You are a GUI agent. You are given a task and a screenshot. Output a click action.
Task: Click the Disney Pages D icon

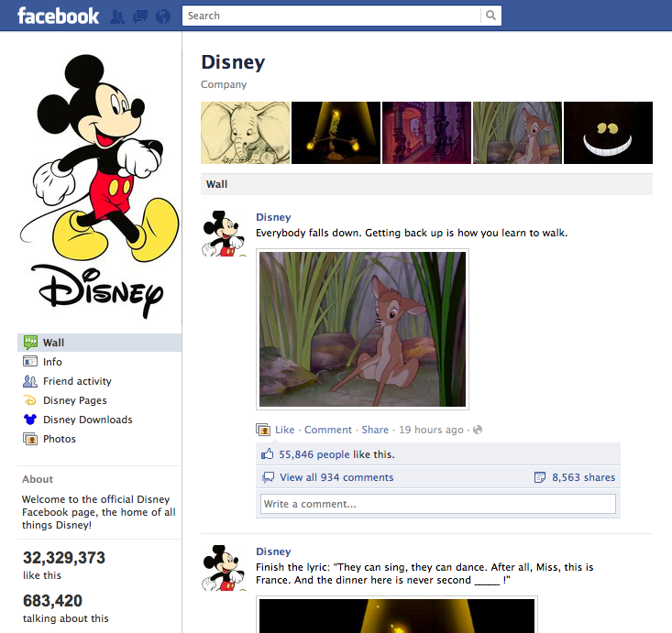[x=30, y=400]
